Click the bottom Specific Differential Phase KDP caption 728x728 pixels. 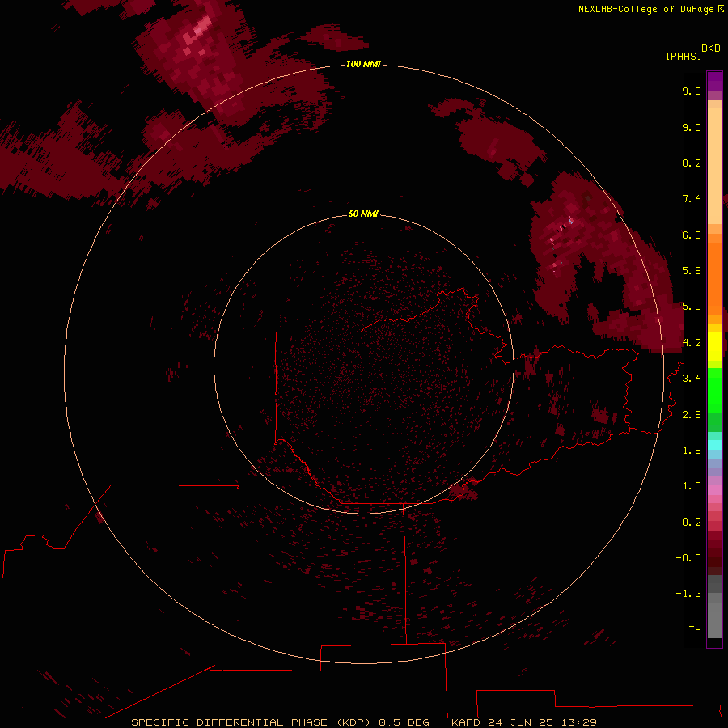click(x=364, y=722)
